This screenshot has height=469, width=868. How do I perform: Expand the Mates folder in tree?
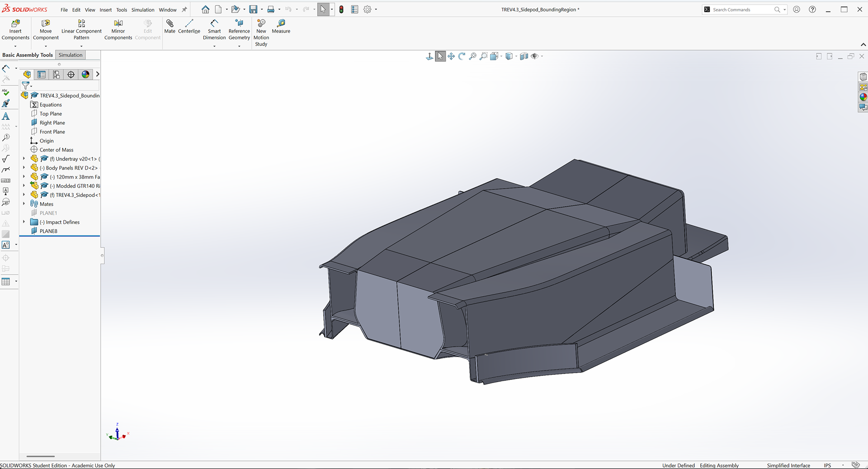(24, 204)
